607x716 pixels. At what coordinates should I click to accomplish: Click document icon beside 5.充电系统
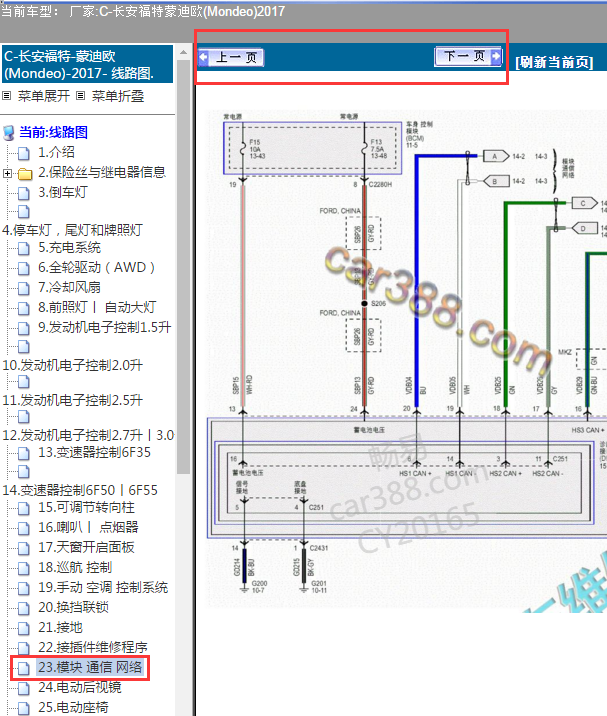point(24,248)
